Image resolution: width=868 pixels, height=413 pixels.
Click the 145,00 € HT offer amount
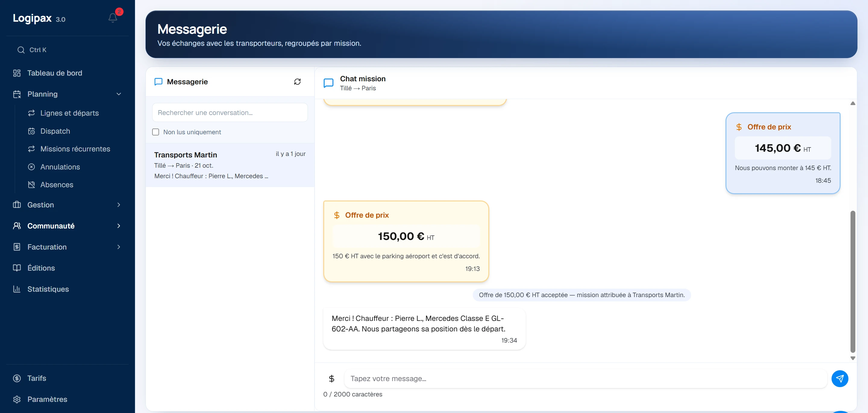pos(783,148)
